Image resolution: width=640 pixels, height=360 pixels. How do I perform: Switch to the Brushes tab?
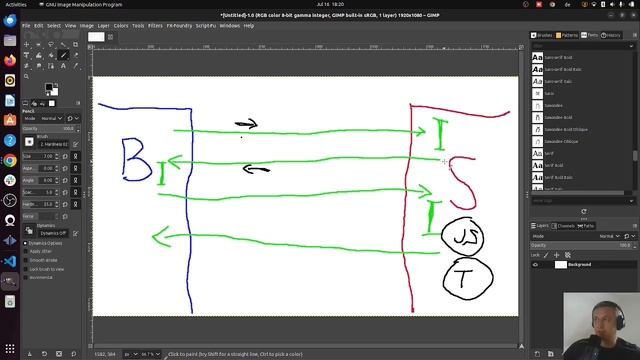pos(542,35)
